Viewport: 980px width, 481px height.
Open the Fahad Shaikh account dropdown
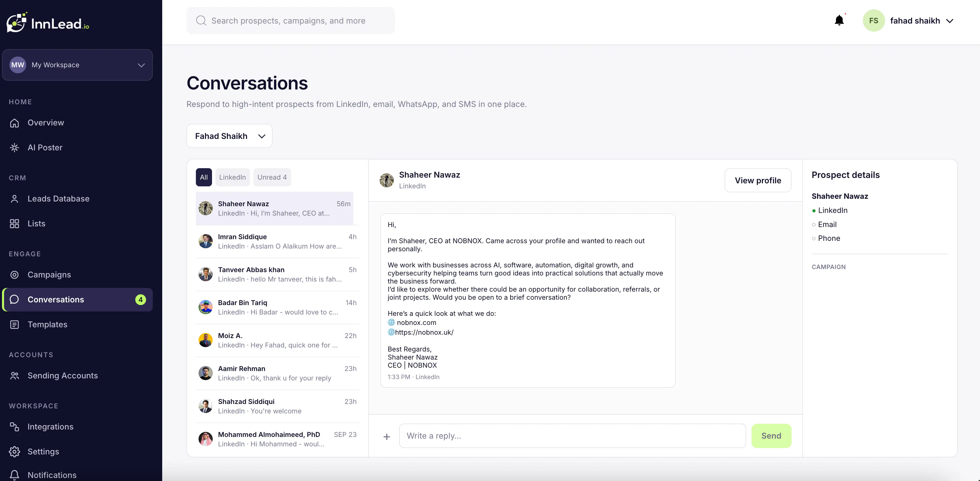[230, 136]
